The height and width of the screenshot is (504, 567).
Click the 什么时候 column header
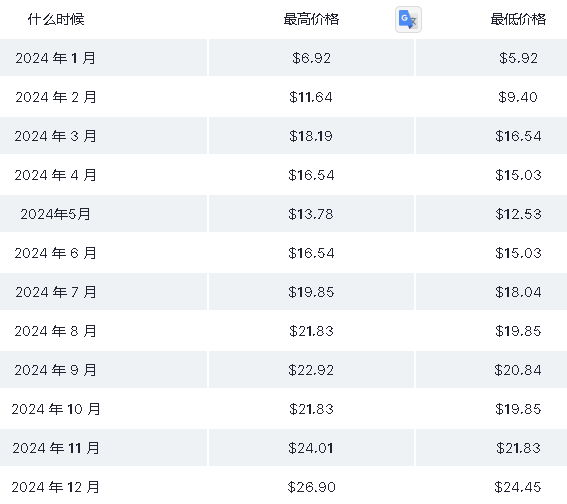click(x=56, y=19)
